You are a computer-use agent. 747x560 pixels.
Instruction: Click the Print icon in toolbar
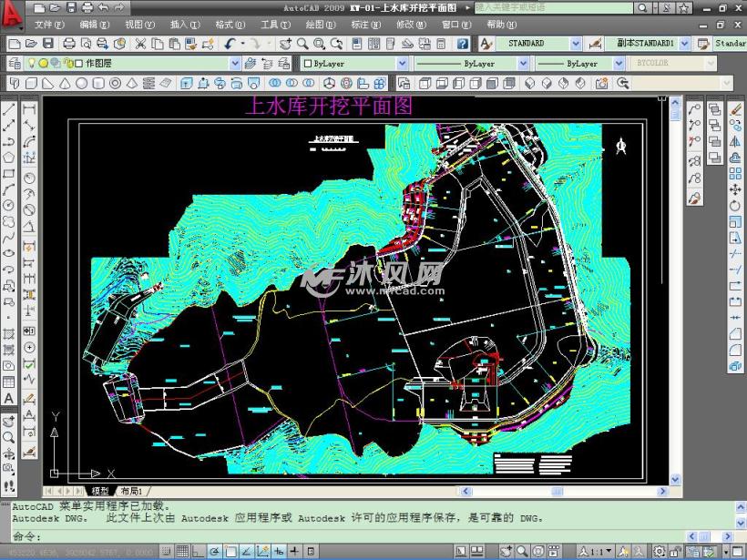click(x=70, y=43)
